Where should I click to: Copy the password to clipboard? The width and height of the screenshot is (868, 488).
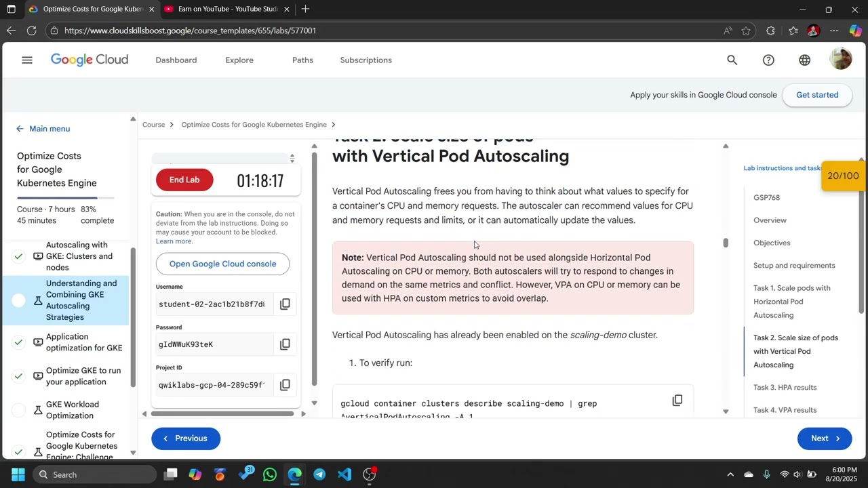285,344
